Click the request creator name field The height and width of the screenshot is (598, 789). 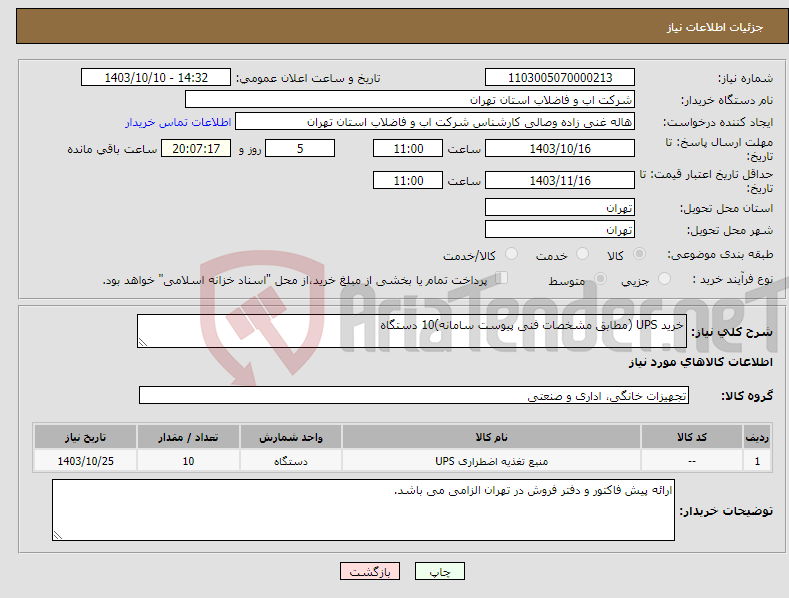[435, 122]
